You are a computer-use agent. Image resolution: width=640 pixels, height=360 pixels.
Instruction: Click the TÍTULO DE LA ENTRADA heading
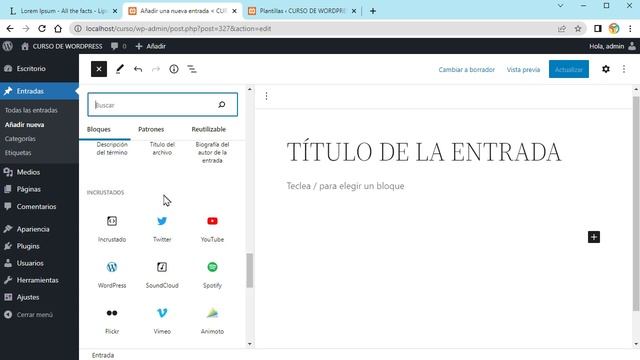tap(424, 152)
